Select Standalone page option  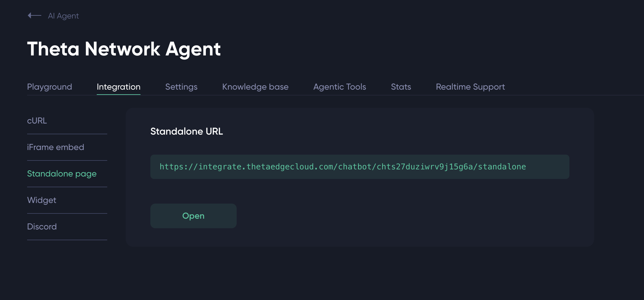point(62,174)
